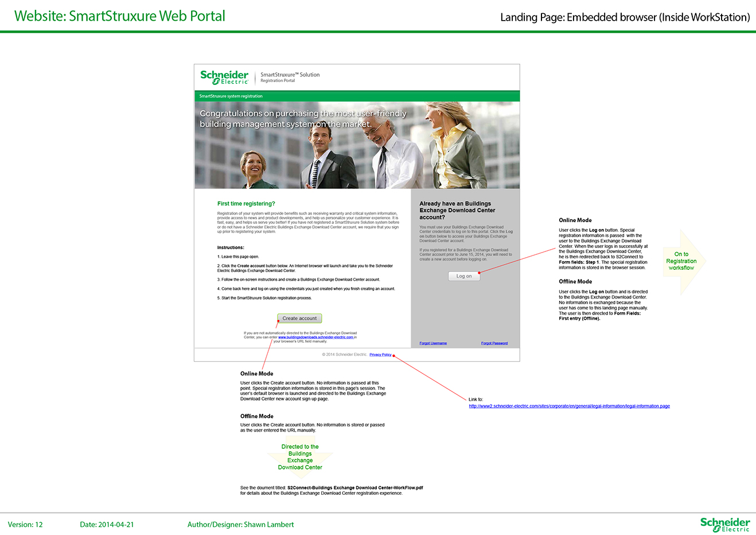Click instruction 2 about Create account button
The image size is (756, 535).
(x=305, y=268)
